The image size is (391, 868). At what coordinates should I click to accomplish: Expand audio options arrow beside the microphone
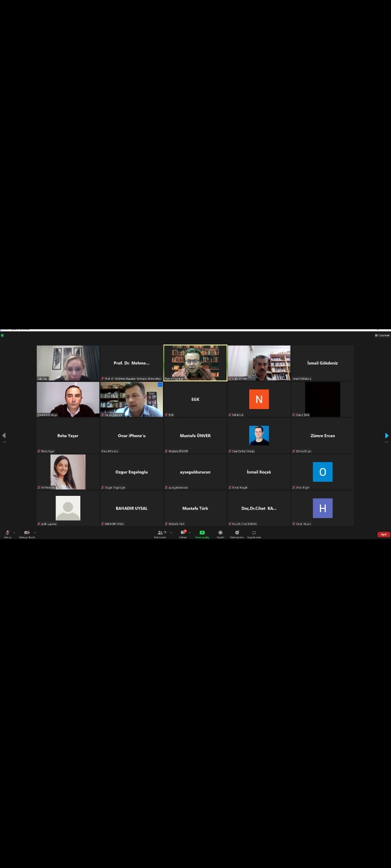tap(14, 532)
